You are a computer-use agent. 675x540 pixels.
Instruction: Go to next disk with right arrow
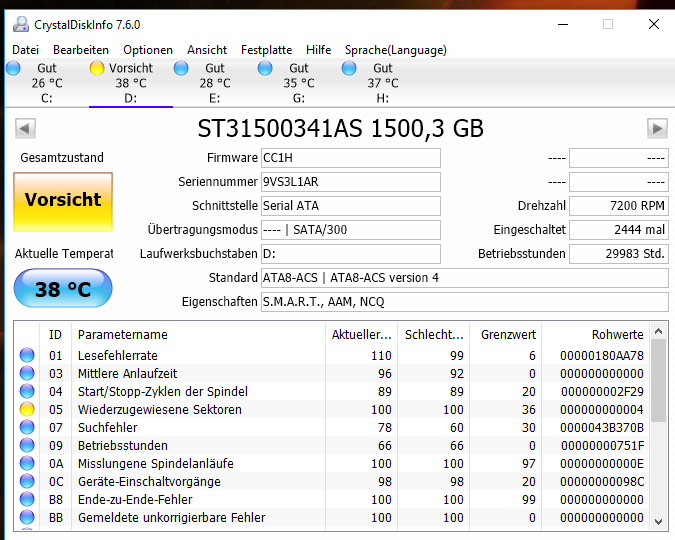[x=657, y=128]
